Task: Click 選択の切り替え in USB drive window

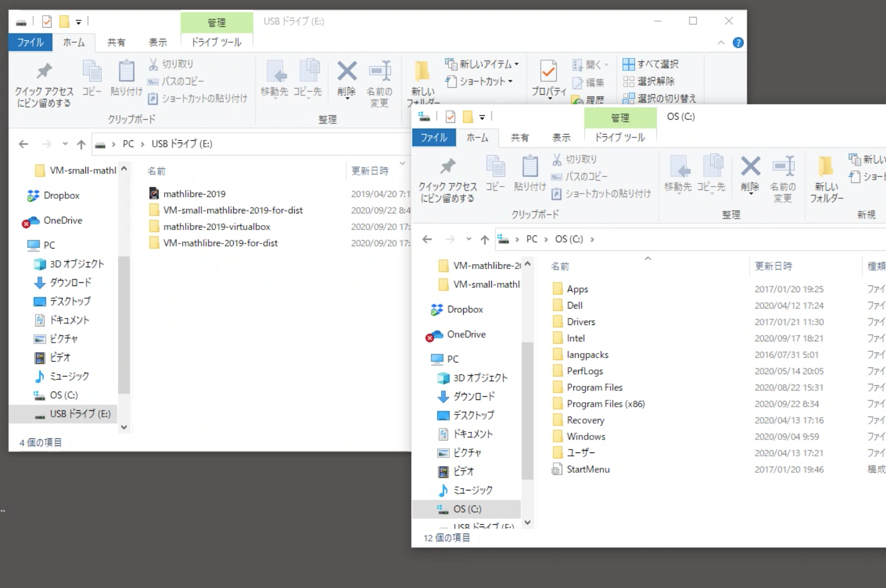Action: pos(659,98)
